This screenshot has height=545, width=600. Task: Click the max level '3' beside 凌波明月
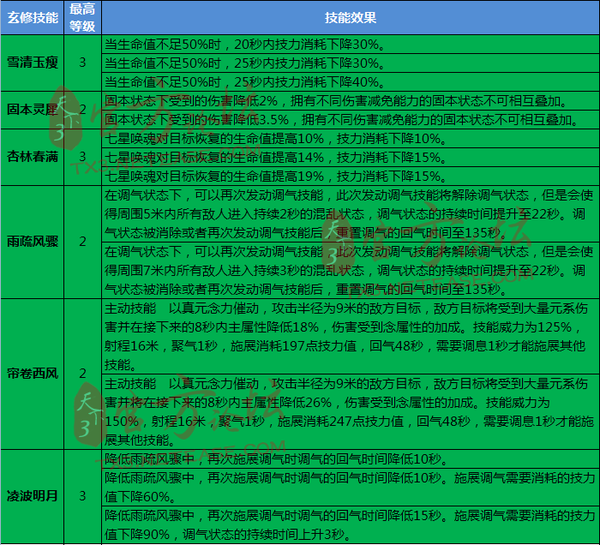(x=82, y=496)
